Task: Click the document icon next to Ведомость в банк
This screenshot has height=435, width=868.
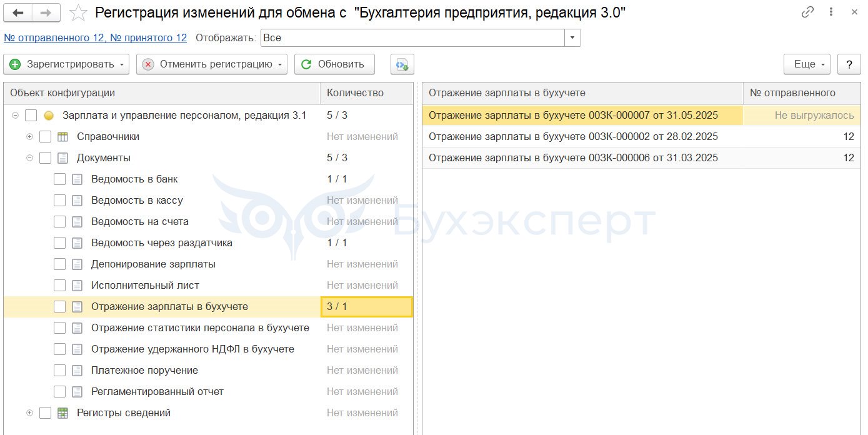Action: coord(77,179)
